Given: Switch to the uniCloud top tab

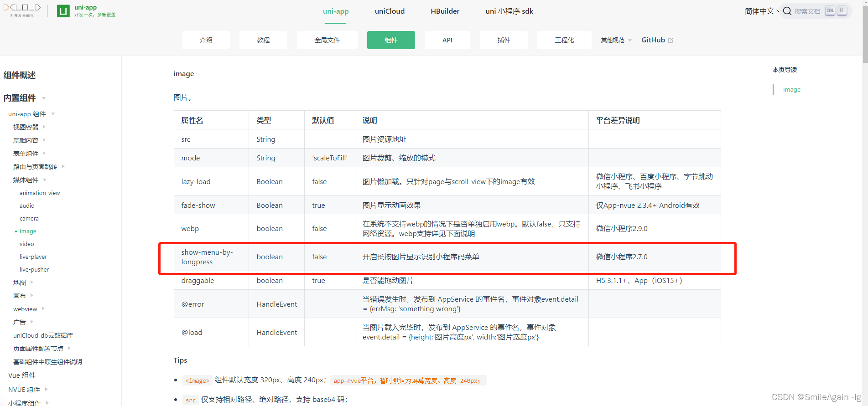Looking at the screenshot, I should 390,11.
